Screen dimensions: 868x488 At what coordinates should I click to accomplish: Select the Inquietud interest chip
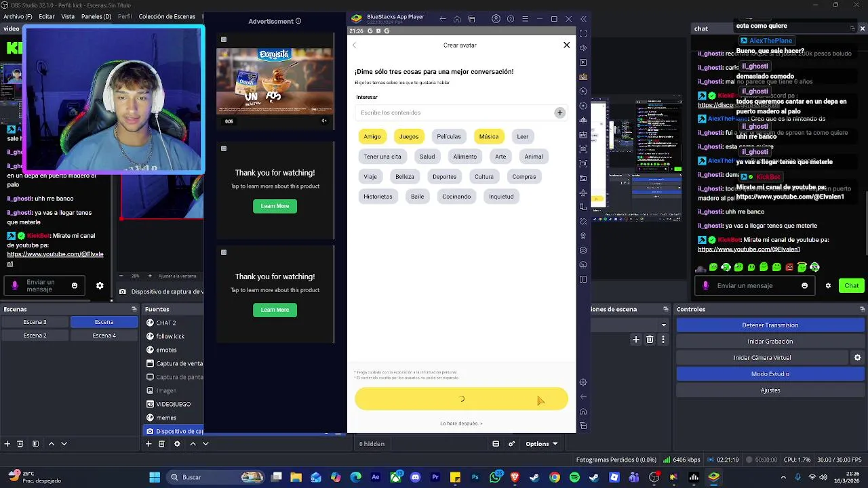coord(501,197)
